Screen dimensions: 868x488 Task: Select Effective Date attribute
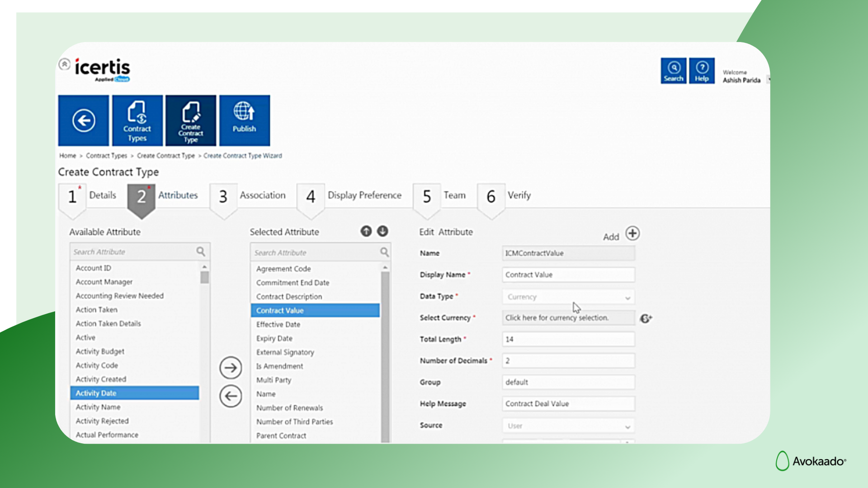click(316, 324)
